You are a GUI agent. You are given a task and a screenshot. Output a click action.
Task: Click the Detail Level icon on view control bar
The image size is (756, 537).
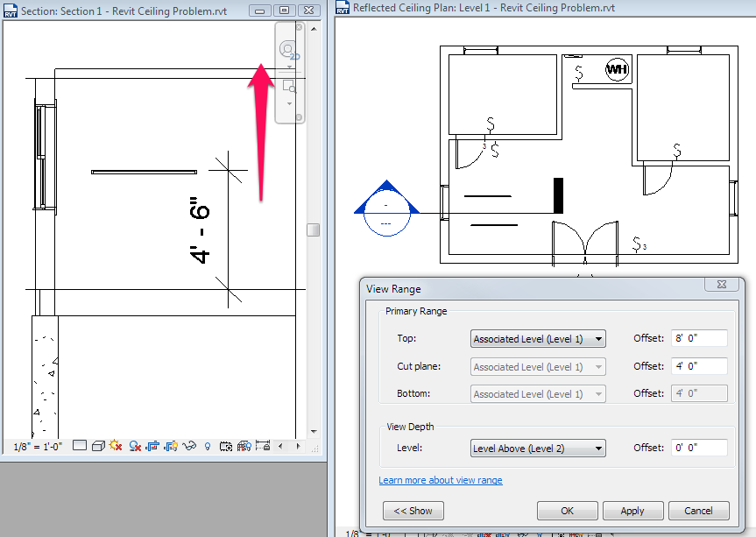click(79, 446)
